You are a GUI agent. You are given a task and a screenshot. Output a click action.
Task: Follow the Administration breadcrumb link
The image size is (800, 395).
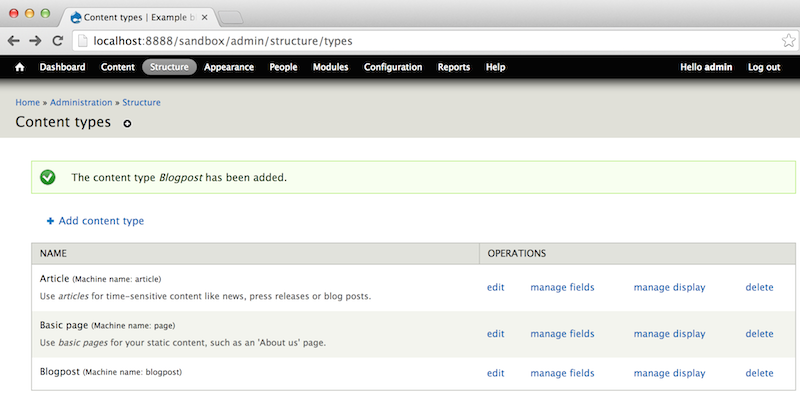(81, 103)
